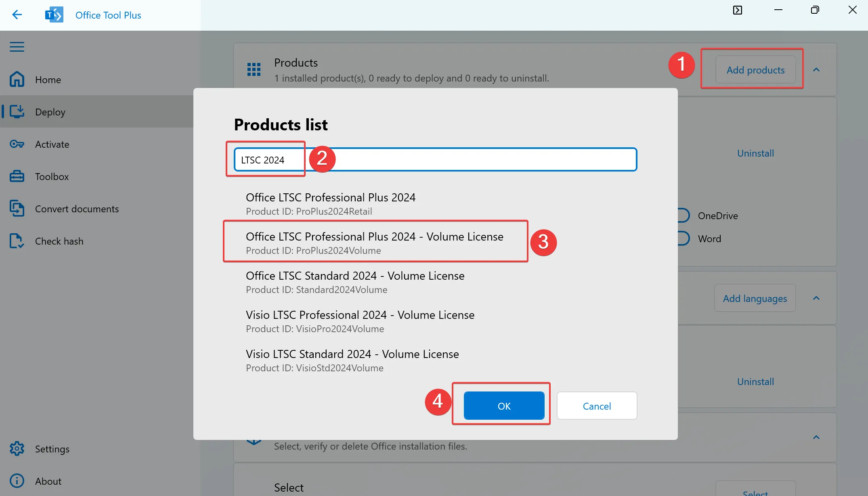Collapse the Add languages section
This screenshot has height=496, width=868.
coord(816,298)
